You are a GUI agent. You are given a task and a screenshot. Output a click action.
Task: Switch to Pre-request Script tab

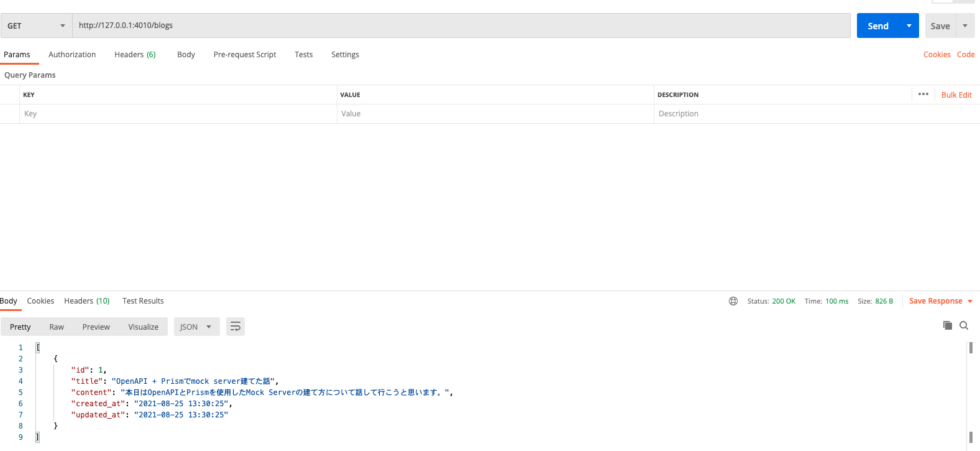(x=244, y=55)
